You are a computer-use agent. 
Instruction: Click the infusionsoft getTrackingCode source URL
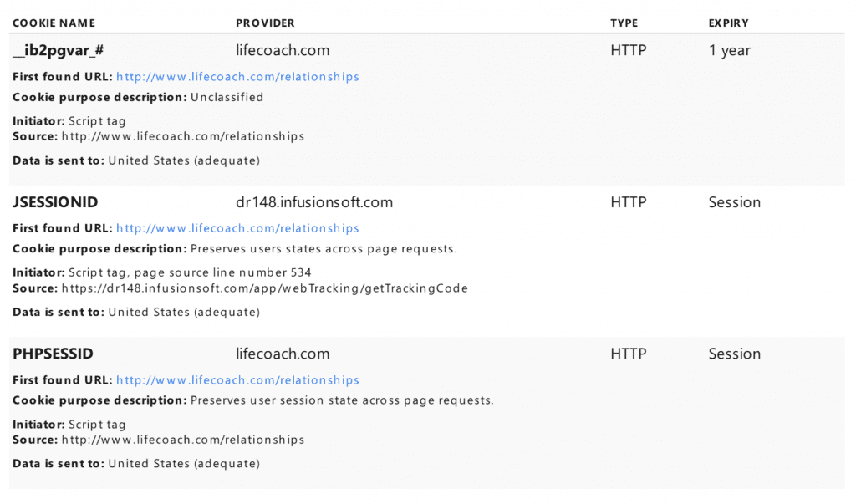point(264,288)
